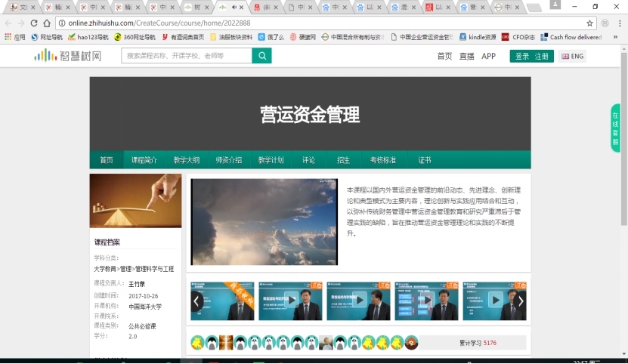This screenshot has width=628, height=364.
Task: Switch site language via ENG button
Action: 572,56
